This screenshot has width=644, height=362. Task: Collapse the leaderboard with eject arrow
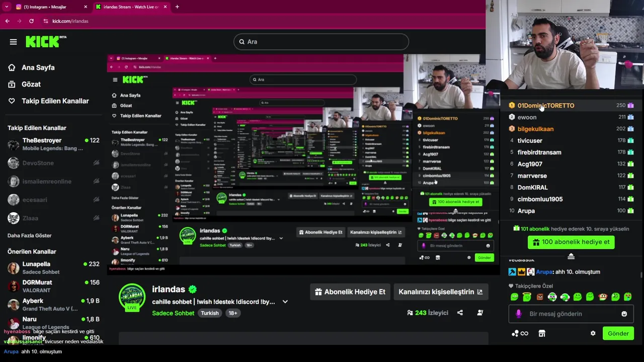[x=571, y=256]
